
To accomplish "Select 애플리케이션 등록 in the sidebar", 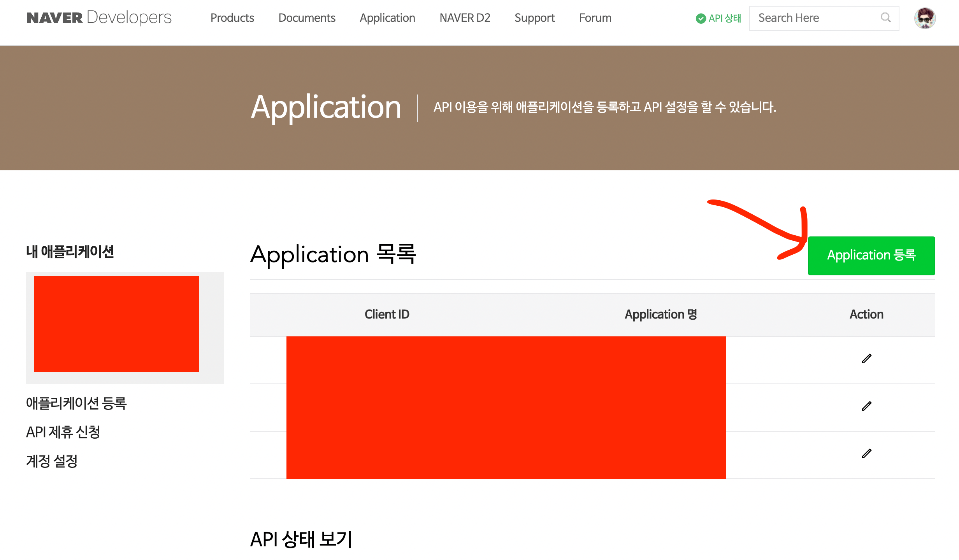I will [x=76, y=403].
